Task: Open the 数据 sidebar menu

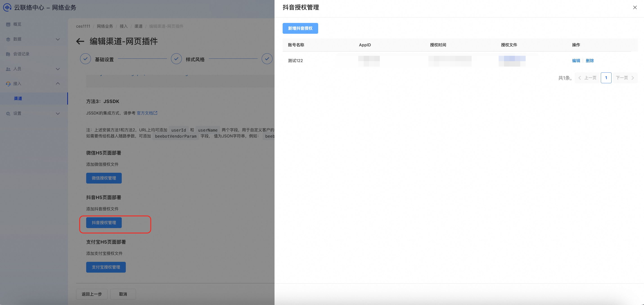Action: click(x=34, y=39)
